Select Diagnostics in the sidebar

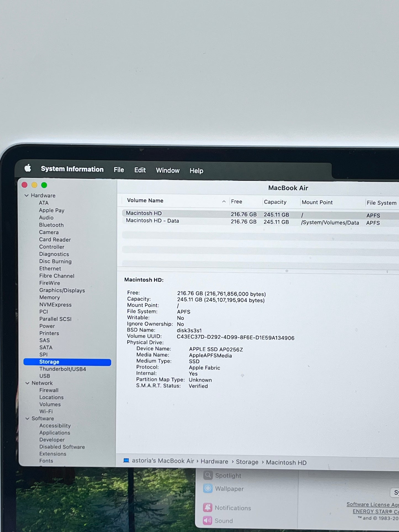(54, 254)
